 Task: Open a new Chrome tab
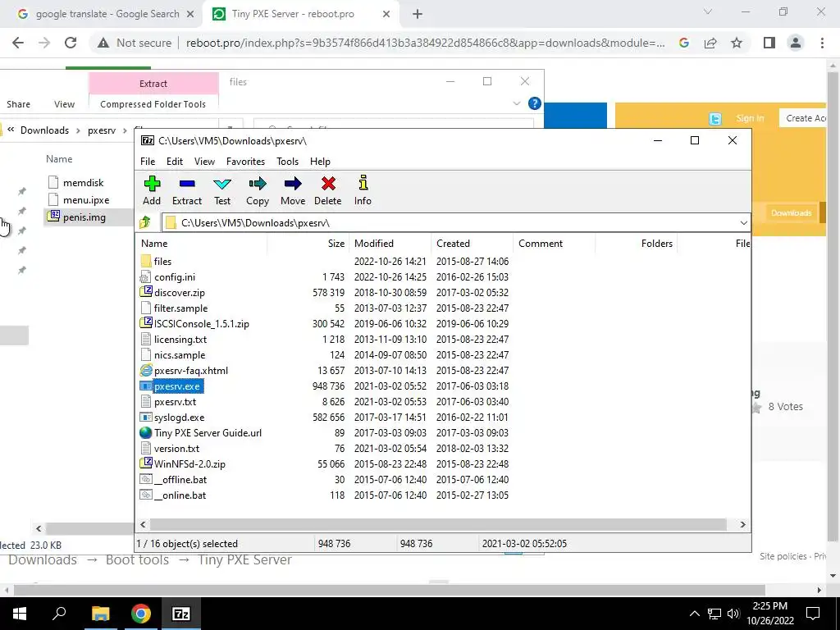[418, 15]
